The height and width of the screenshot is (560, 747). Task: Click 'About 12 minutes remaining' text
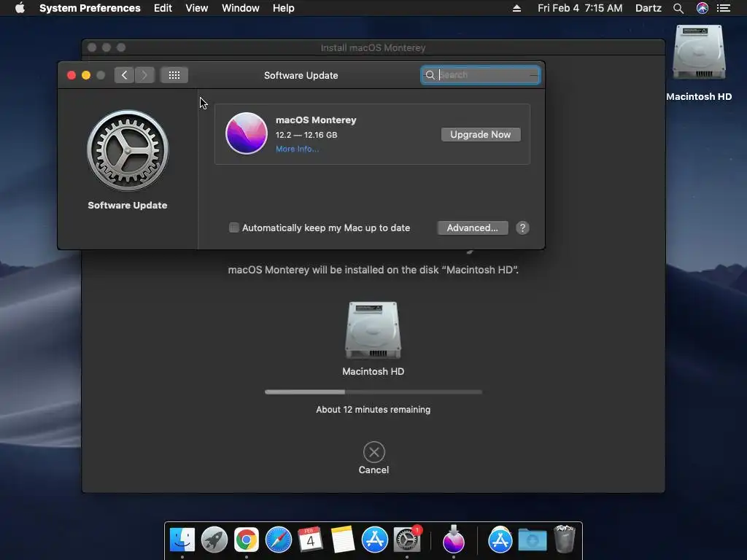pos(373,410)
